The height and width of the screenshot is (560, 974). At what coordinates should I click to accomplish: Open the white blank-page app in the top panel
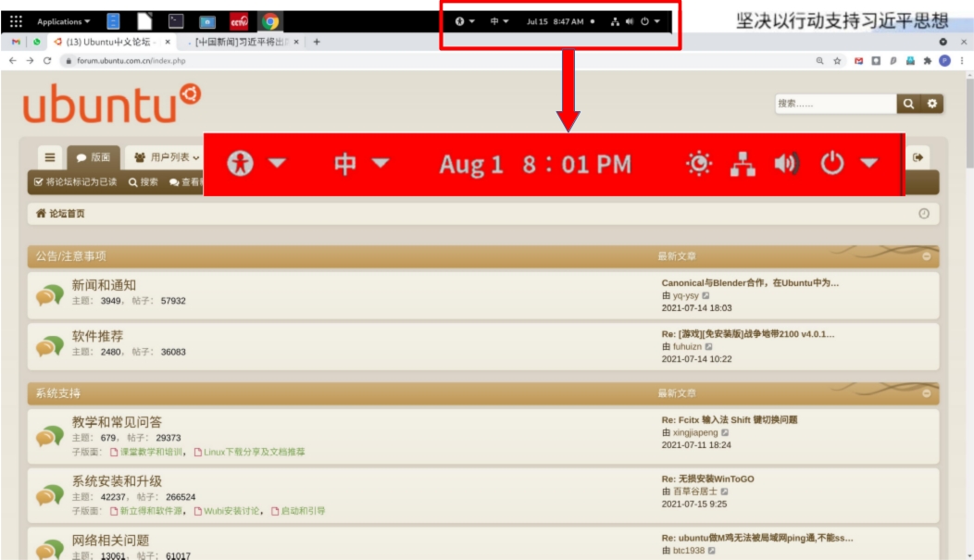coord(144,21)
